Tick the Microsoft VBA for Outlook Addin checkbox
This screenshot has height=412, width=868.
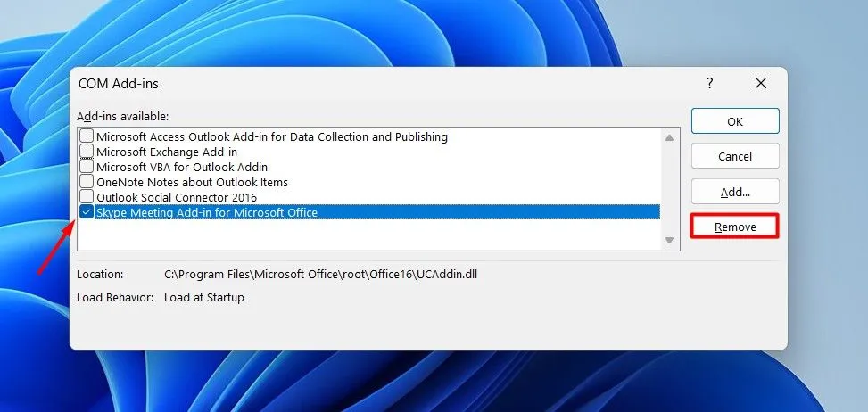[x=87, y=167]
